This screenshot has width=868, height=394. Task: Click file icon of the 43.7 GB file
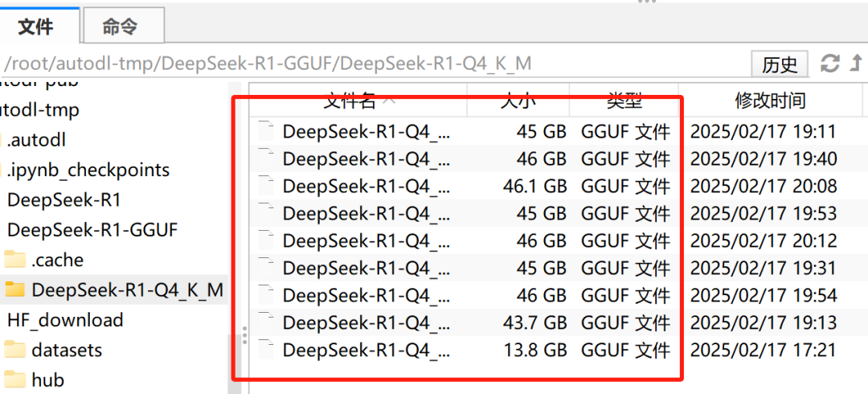click(x=267, y=322)
